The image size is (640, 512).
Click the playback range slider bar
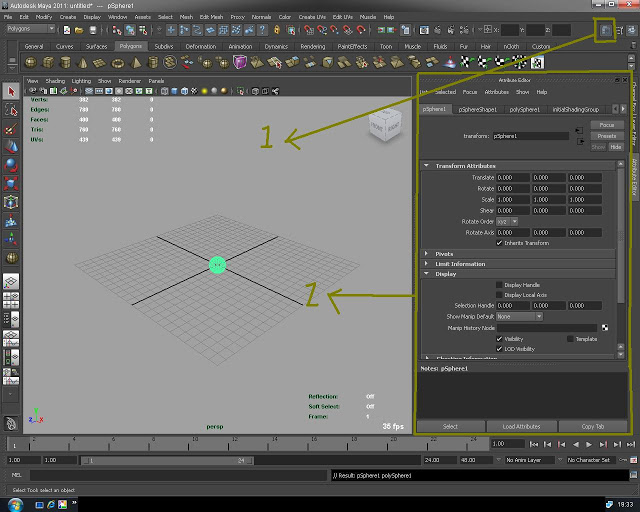[167, 461]
